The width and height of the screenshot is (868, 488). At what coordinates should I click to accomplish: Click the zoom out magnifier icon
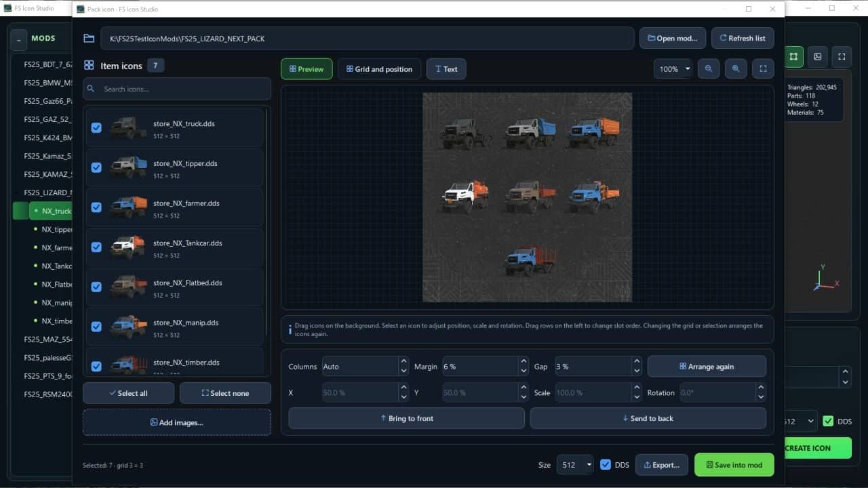point(709,68)
